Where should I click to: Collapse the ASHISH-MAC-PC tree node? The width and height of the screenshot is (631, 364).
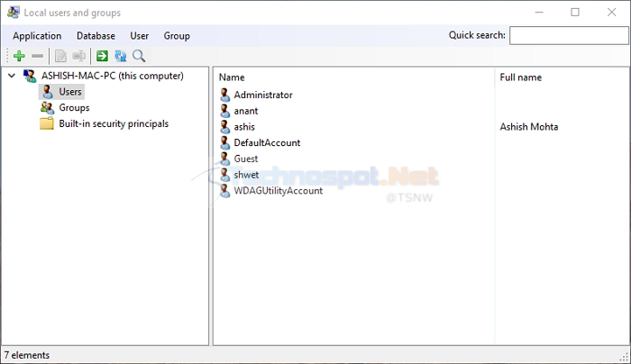coord(12,76)
